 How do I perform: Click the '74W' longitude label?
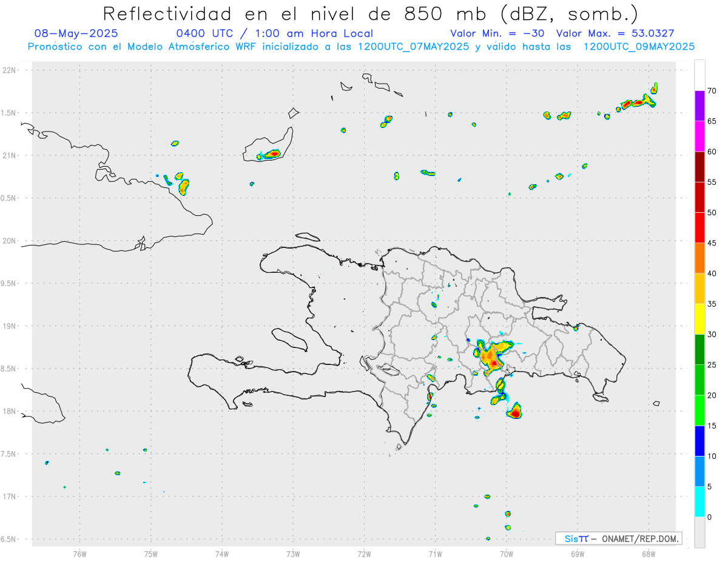[221, 553]
